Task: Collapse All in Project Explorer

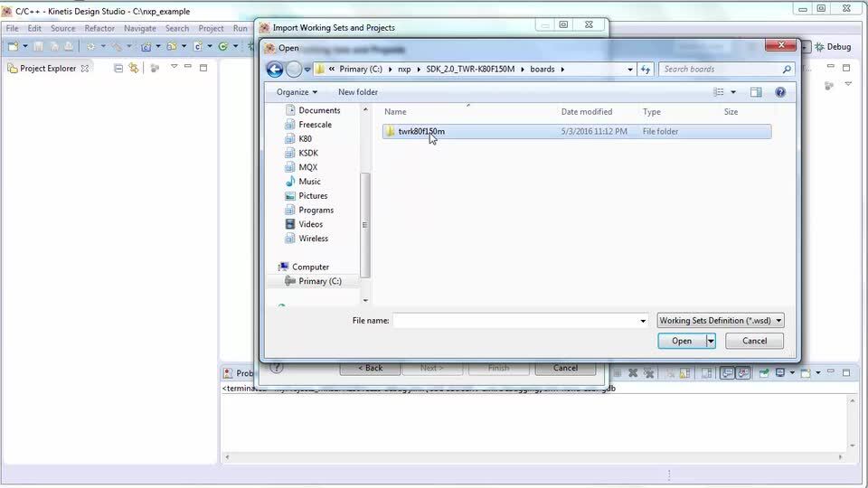Action: pos(118,68)
